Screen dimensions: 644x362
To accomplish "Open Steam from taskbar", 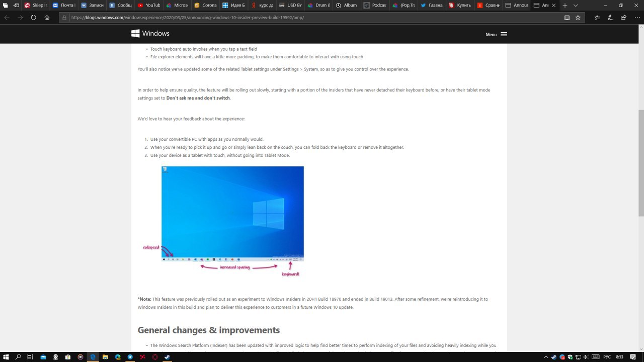I will pyautogui.click(x=167, y=357).
